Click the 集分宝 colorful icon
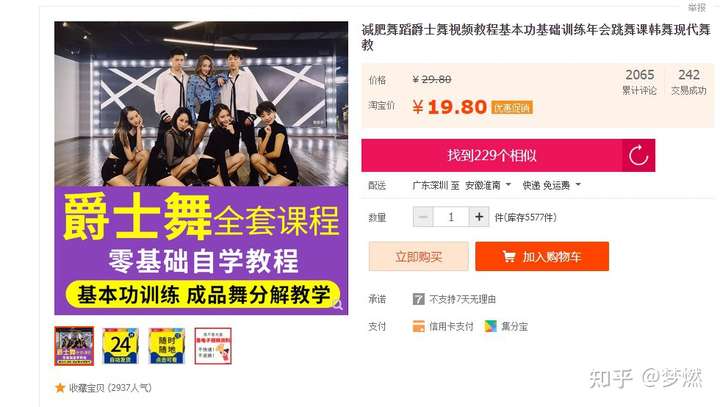The height and width of the screenshot is (407, 720). (x=490, y=326)
